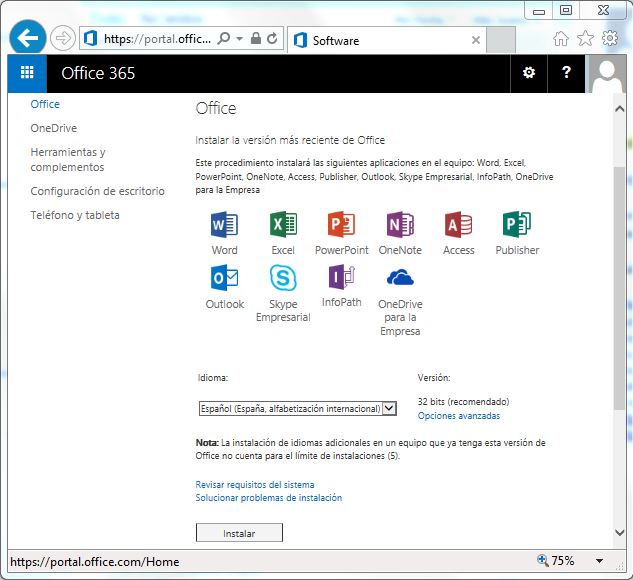Viewport: 633px width, 580px height.
Task: Open a new blank browser tab
Action: pyautogui.click(x=501, y=40)
